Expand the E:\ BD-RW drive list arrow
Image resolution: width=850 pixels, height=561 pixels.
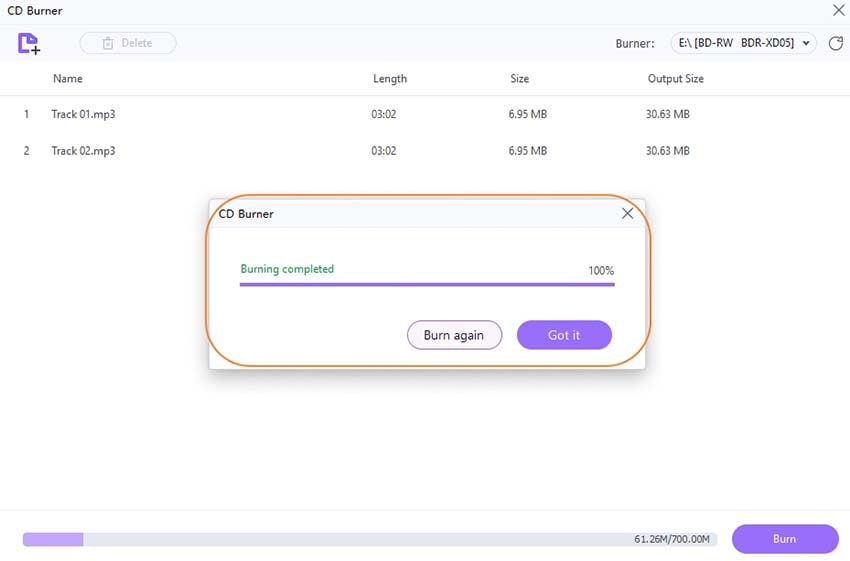pyautogui.click(x=806, y=43)
